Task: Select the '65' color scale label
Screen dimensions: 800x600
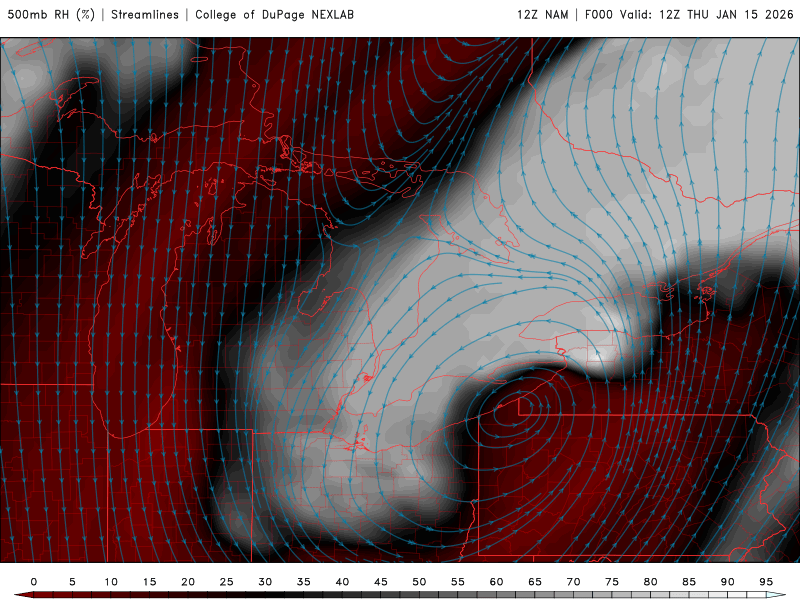Action: coord(535,582)
